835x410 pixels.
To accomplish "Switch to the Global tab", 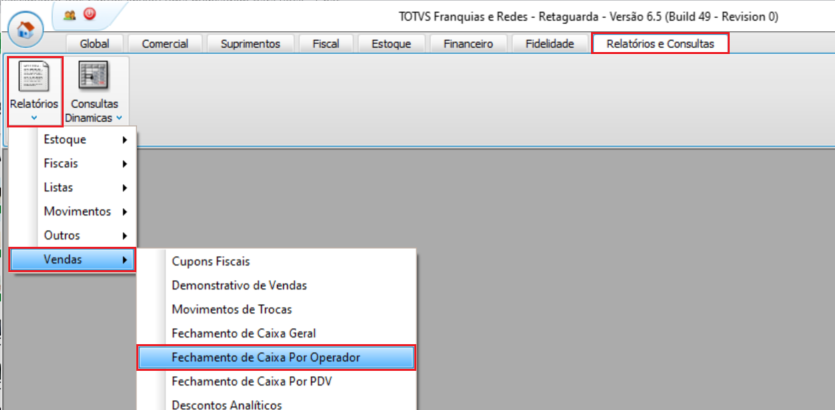I will tap(94, 44).
